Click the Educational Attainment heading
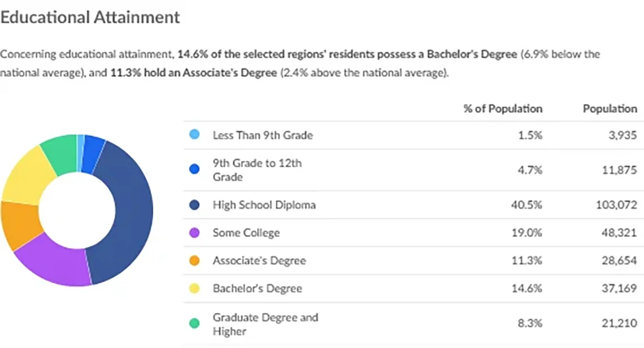Viewport: 644px width, 348px height. (x=90, y=18)
